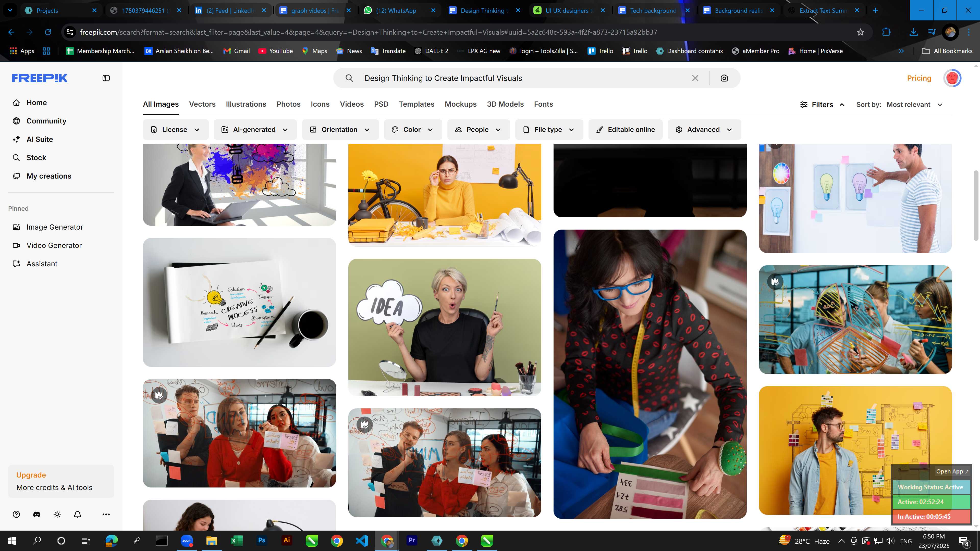Expand the AI-generated filter dropdown
This screenshot has width=980, height=551.
click(255, 130)
